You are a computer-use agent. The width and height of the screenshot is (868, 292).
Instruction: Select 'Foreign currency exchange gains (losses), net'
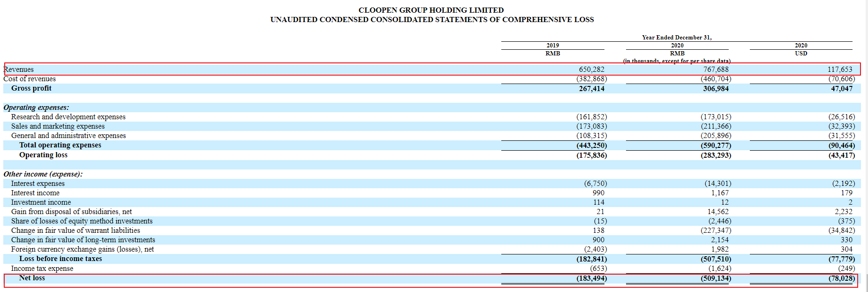click(83, 249)
